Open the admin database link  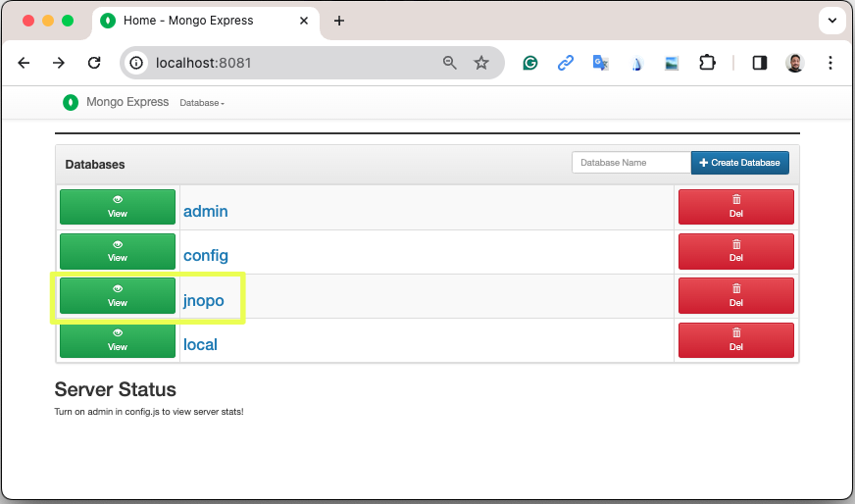click(x=206, y=211)
